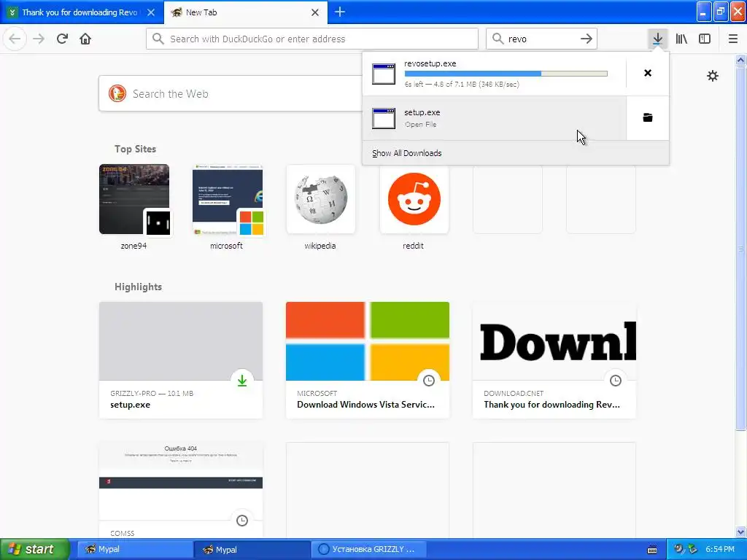Open a new tab with plus button
This screenshot has height=560, width=747.
pos(340,12)
